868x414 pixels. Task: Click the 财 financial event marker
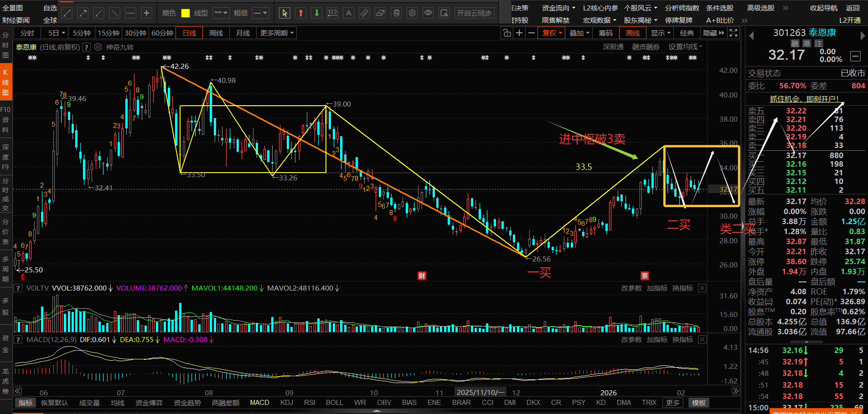(422, 275)
